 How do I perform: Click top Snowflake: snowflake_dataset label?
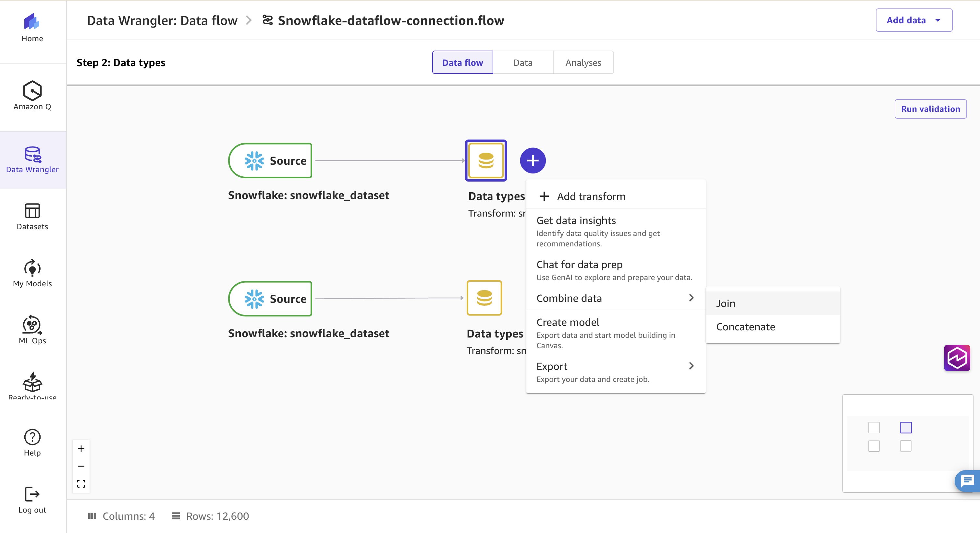tap(309, 195)
